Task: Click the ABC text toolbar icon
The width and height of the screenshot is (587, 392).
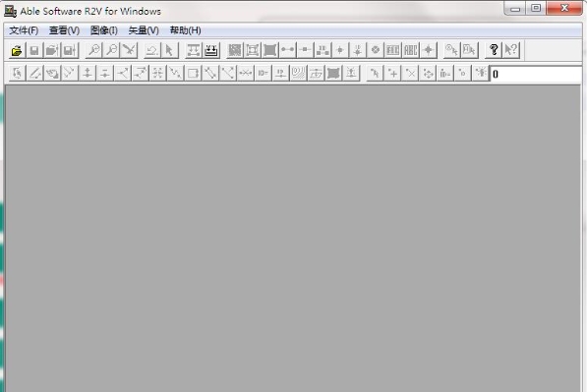Action: coord(411,50)
